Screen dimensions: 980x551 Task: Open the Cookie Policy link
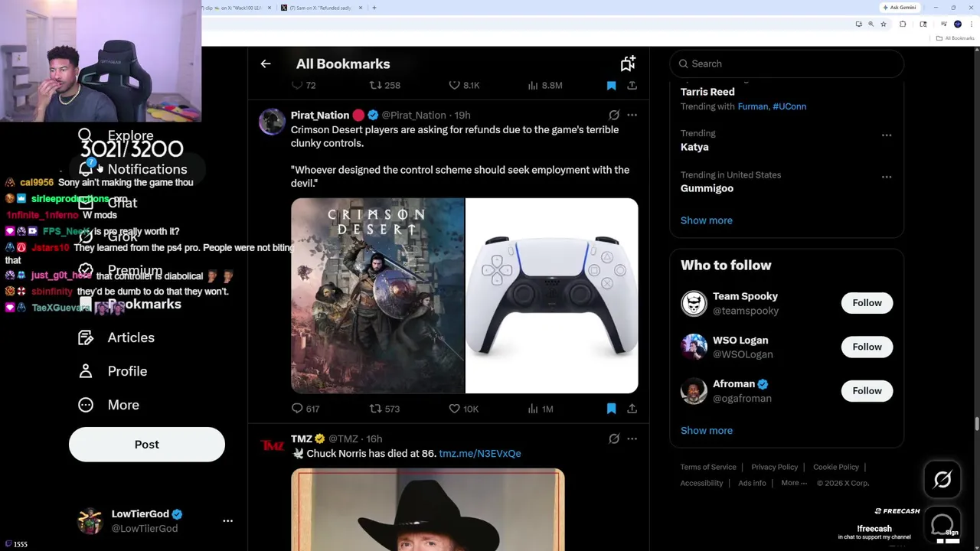(x=835, y=467)
